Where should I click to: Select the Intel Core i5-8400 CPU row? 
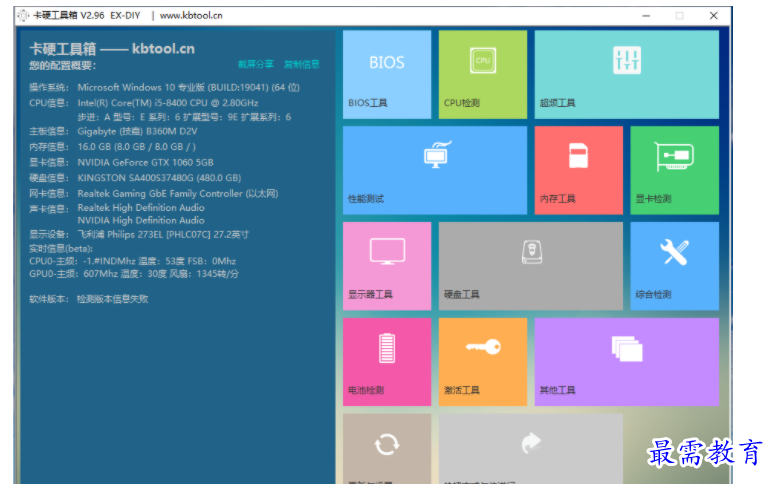(144, 103)
